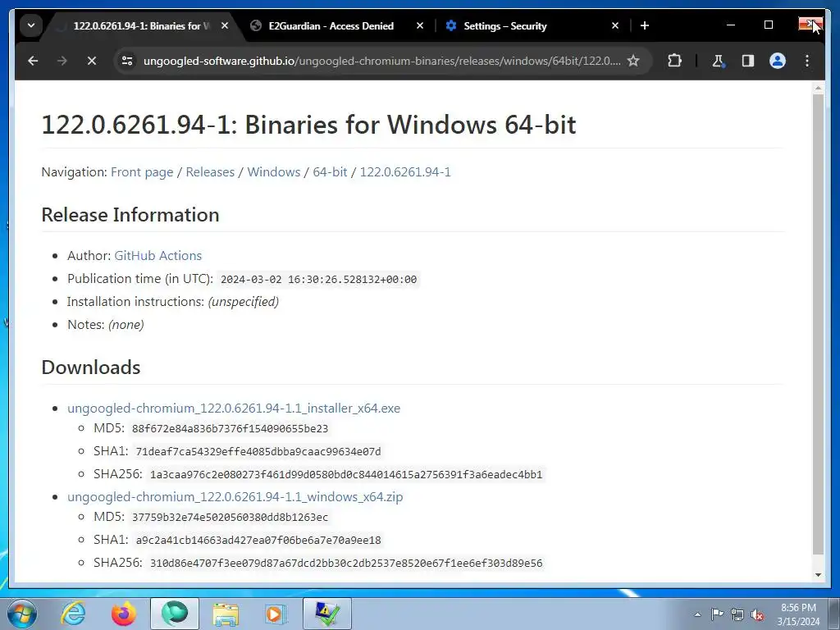Screen dimensions: 840x630
Task: Show hidden system tray icons
Action: pyautogui.click(x=697, y=614)
